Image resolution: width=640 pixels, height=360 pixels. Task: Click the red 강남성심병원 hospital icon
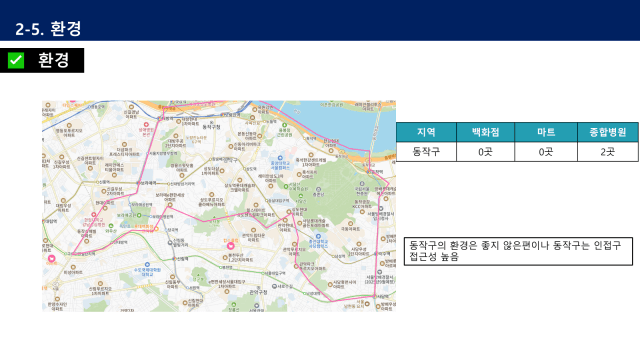[93, 215]
